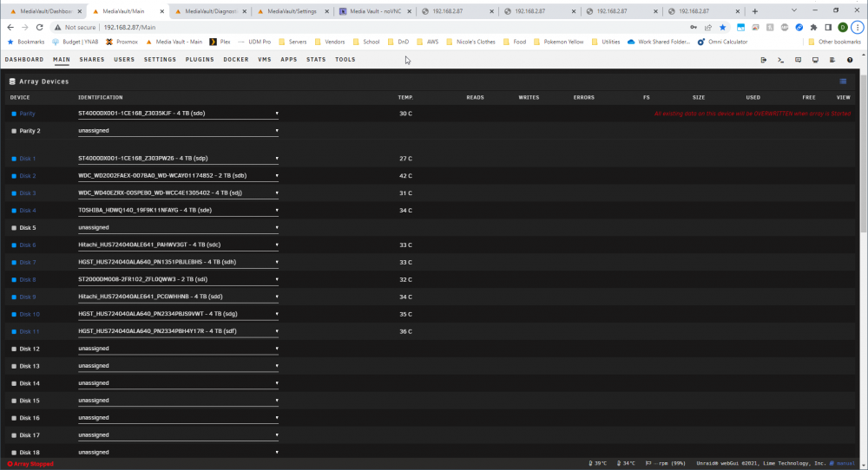Open the Unraid terminal icon
868x470 pixels.
pos(780,60)
